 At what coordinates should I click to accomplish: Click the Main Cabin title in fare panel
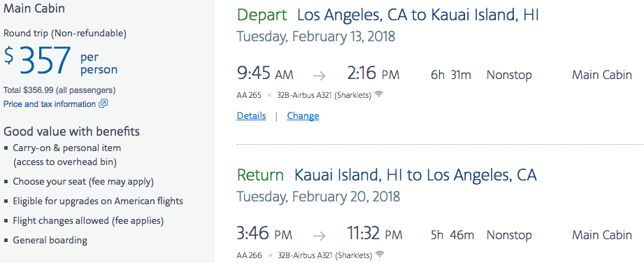tap(34, 8)
